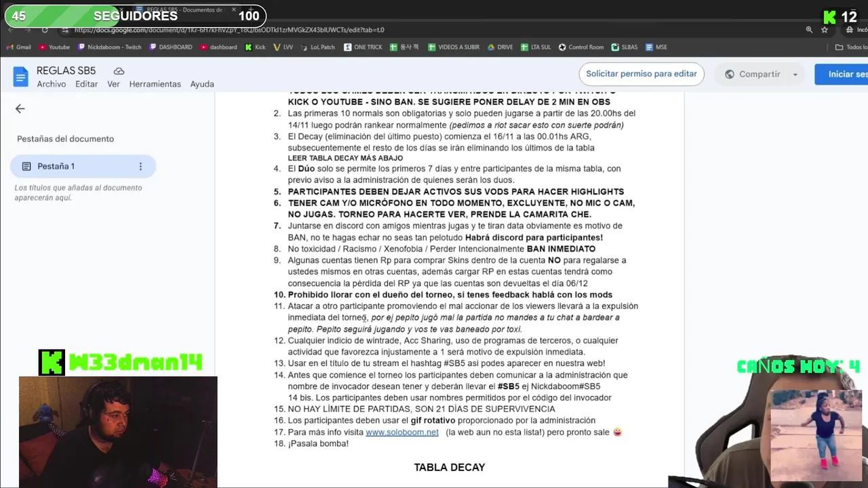Viewport: 868px width, 488px height.
Task: Open the LTA SUL bookmark
Action: coord(536,47)
